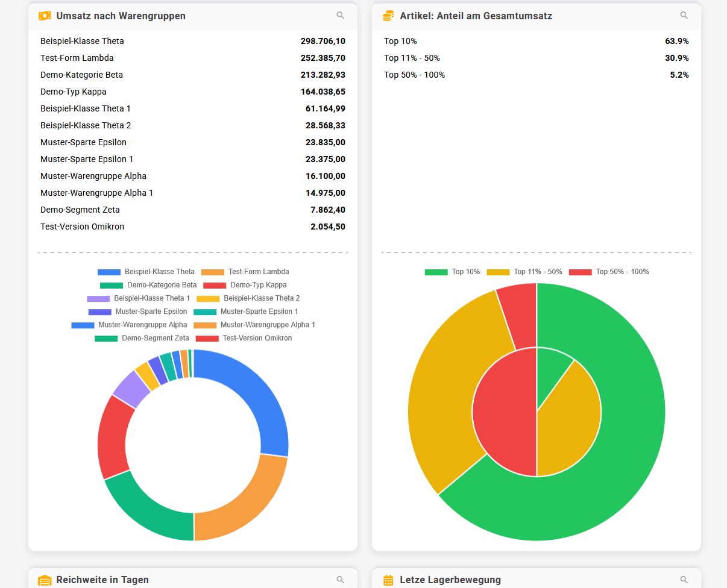Select the Demo-Kategorie Beta table row
727x588 pixels.
[193, 75]
